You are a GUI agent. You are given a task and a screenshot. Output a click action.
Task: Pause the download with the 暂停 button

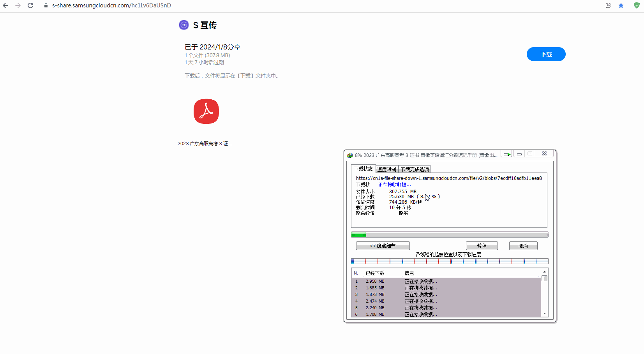pos(482,245)
